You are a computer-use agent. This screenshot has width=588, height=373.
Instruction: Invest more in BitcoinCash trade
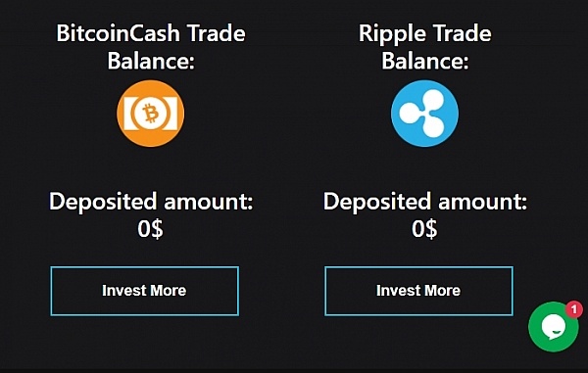145,291
